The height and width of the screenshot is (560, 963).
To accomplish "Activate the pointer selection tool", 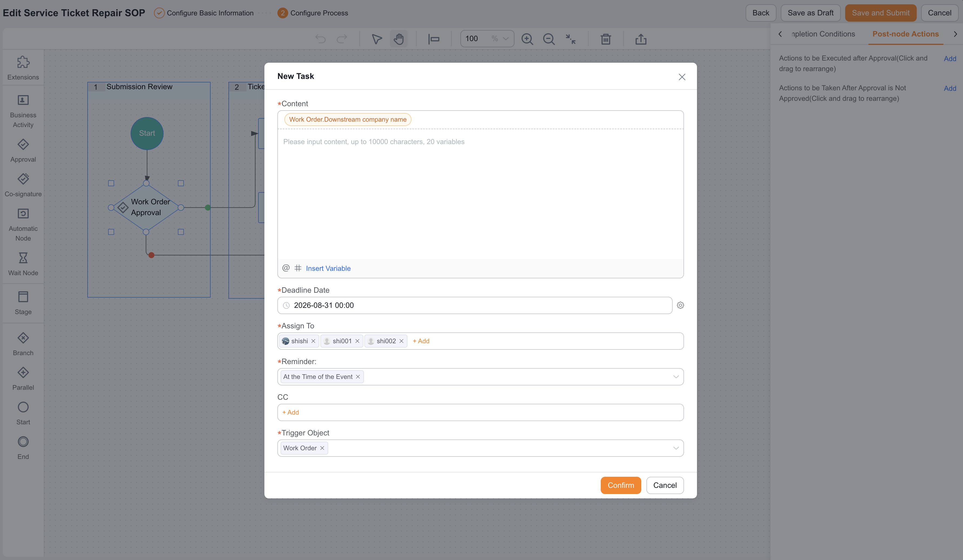I will tap(377, 39).
